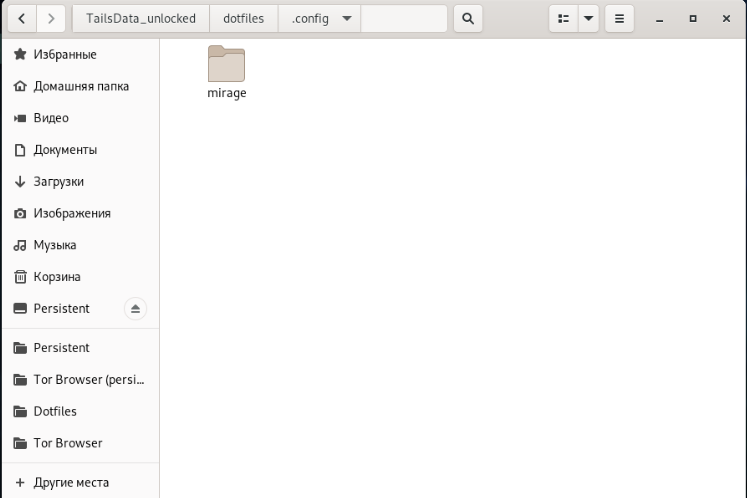747x498 pixels.
Task: Click the search magnifier icon
Action: click(467, 19)
